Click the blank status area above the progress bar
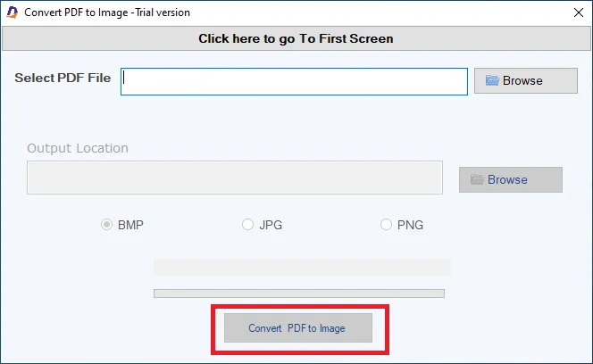This screenshot has width=593, height=364. (302, 268)
